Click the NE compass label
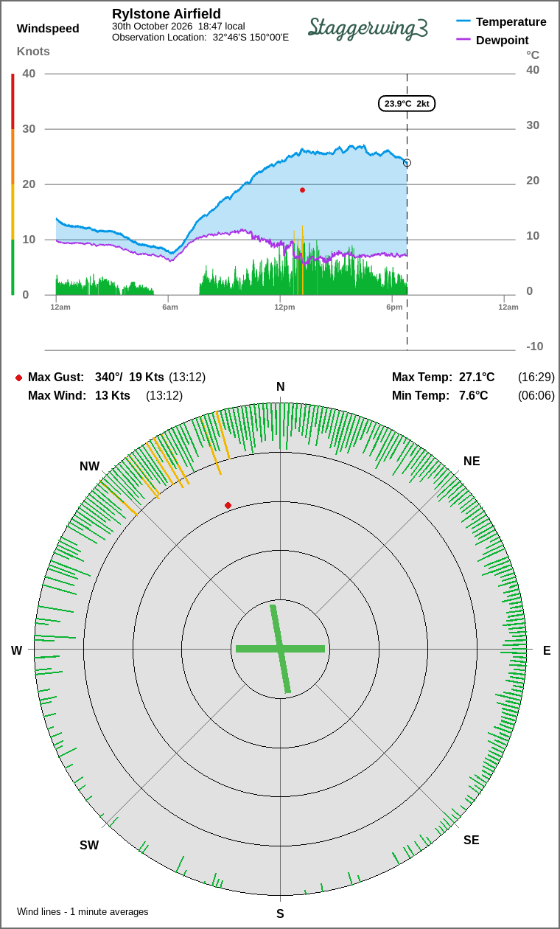This screenshot has width=560, height=929. pyautogui.click(x=472, y=462)
